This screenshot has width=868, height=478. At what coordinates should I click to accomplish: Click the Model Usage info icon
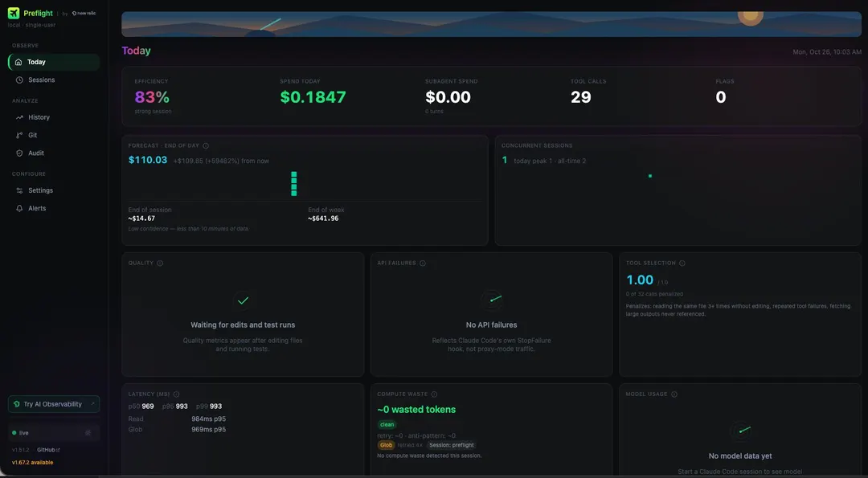coord(674,394)
